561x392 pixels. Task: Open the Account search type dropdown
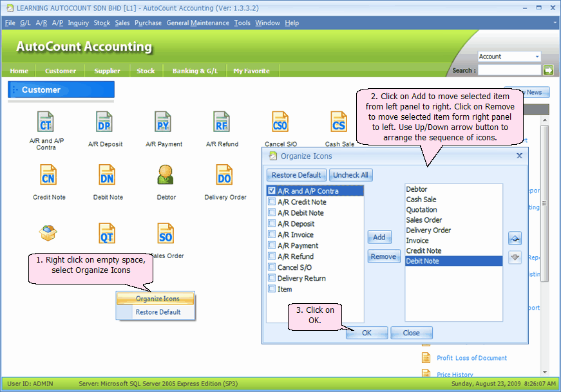click(537, 57)
